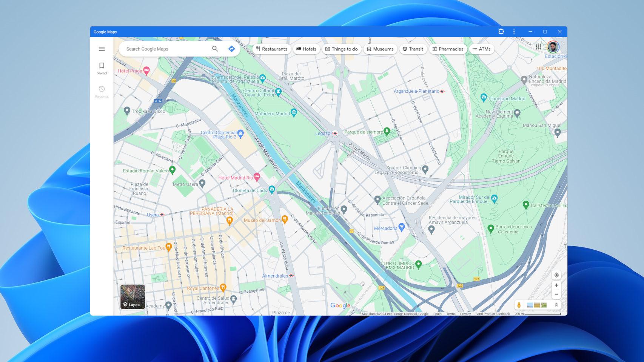Select the New Element Academy Esgrima pin
This screenshot has height=362, width=644.
pos(517,113)
